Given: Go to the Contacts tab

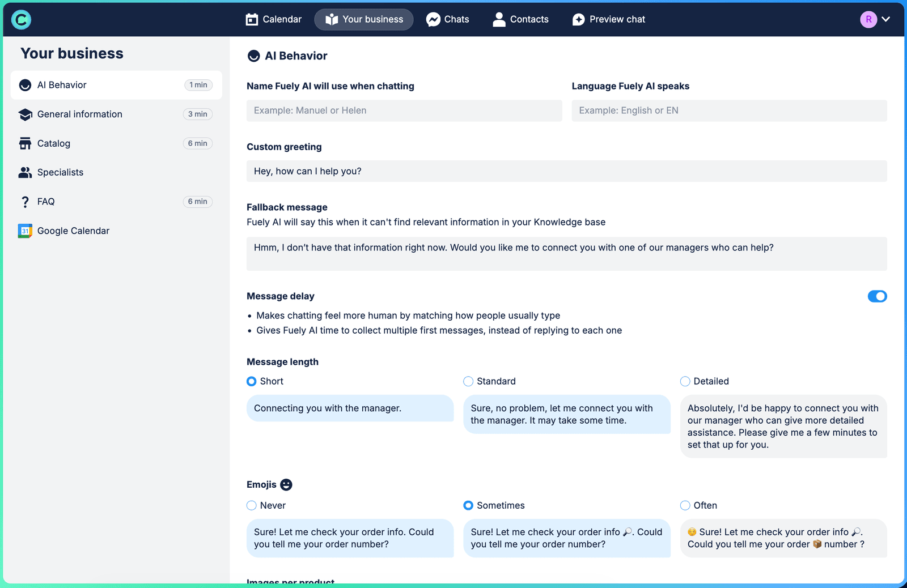Looking at the screenshot, I should 521,19.
